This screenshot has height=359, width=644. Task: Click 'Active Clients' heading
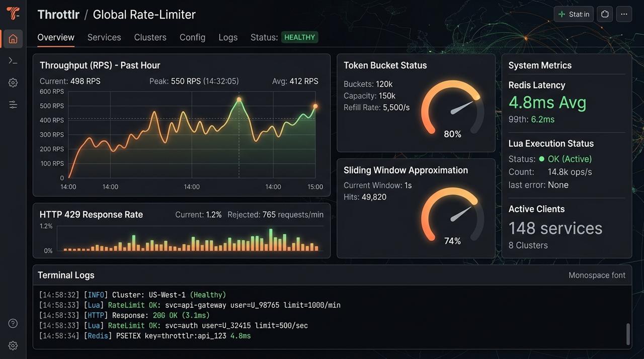click(x=536, y=209)
